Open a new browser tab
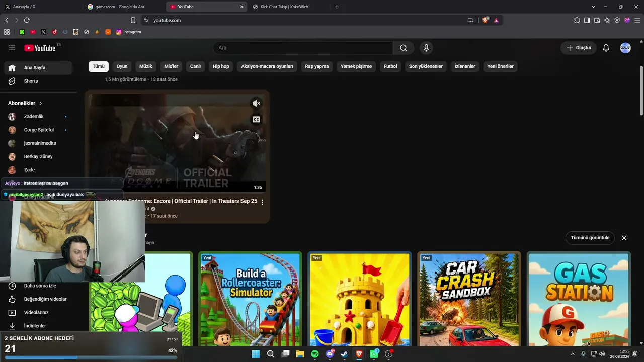The image size is (644, 362). pyautogui.click(x=337, y=7)
